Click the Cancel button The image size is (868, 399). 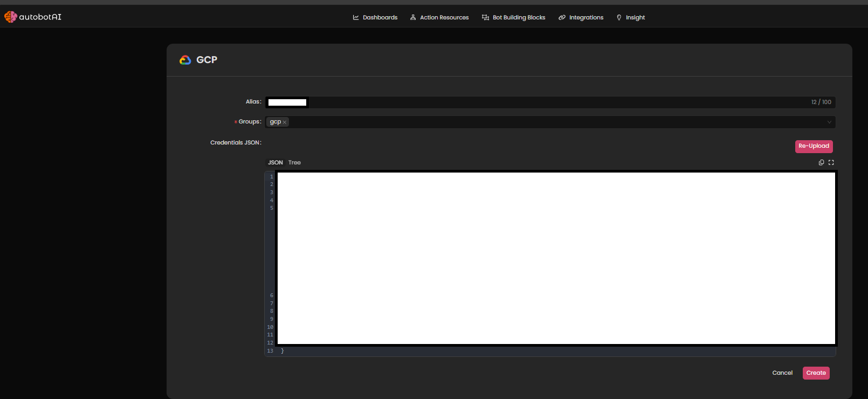pyautogui.click(x=782, y=373)
